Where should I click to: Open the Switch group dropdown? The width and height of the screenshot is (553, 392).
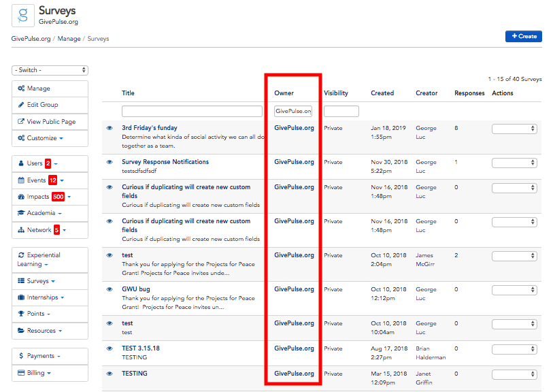[x=50, y=70]
